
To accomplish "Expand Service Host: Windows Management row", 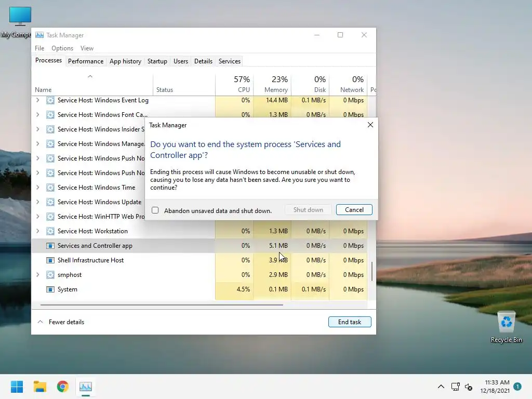I will pyautogui.click(x=37, y=144).
